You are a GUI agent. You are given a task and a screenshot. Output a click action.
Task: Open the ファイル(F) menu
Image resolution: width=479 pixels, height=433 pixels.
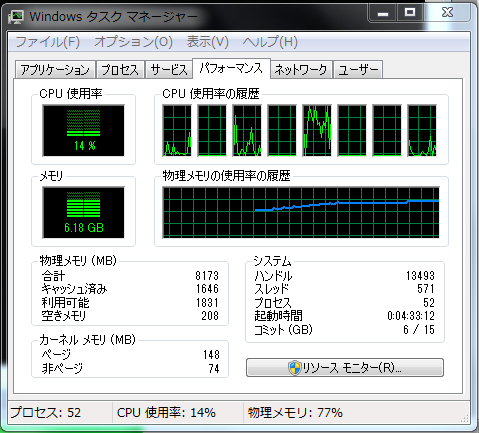(48, 42)
